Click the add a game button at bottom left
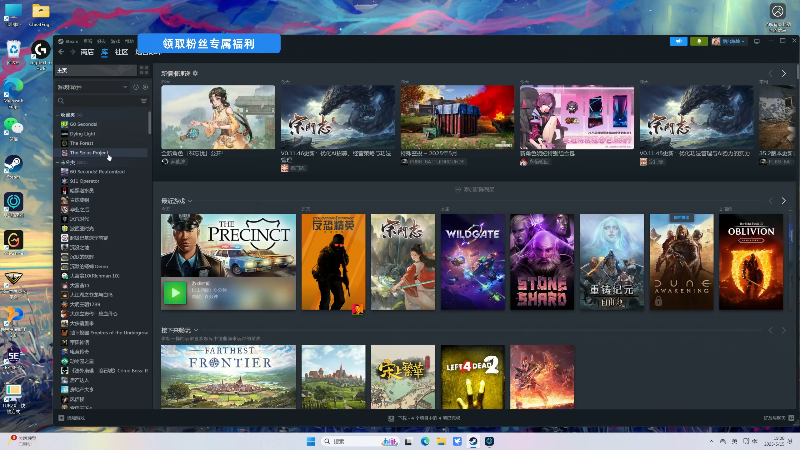800x450 pixels. coord(72,418)
